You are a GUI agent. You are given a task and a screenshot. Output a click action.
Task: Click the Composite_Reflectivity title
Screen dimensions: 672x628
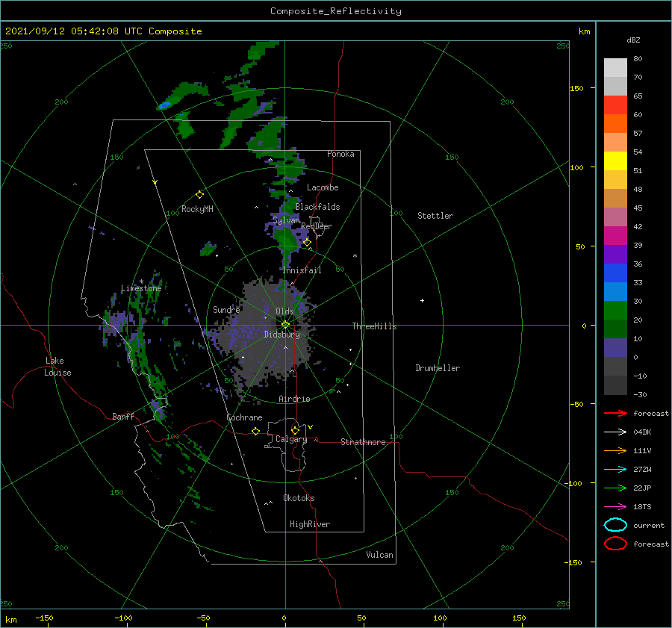tap(336, 11)
